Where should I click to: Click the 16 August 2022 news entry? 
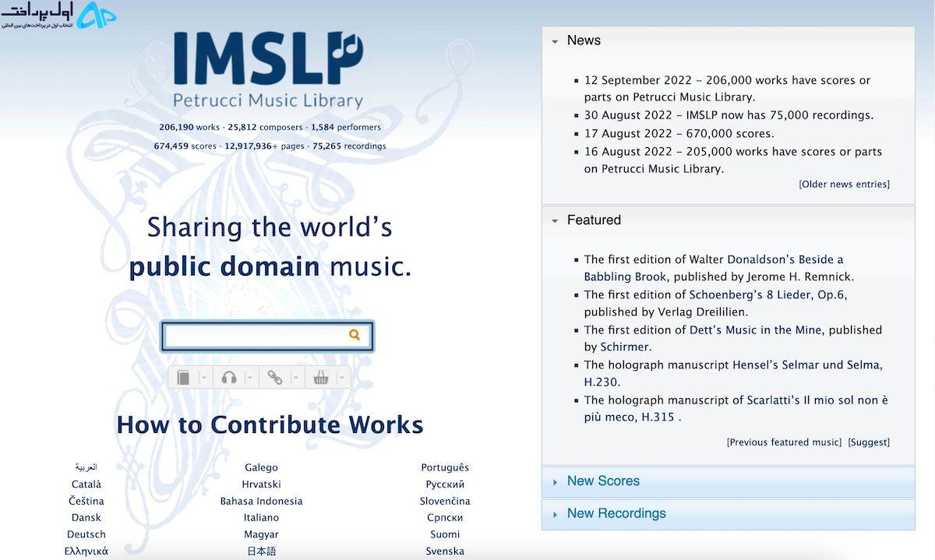coord(733,160)
